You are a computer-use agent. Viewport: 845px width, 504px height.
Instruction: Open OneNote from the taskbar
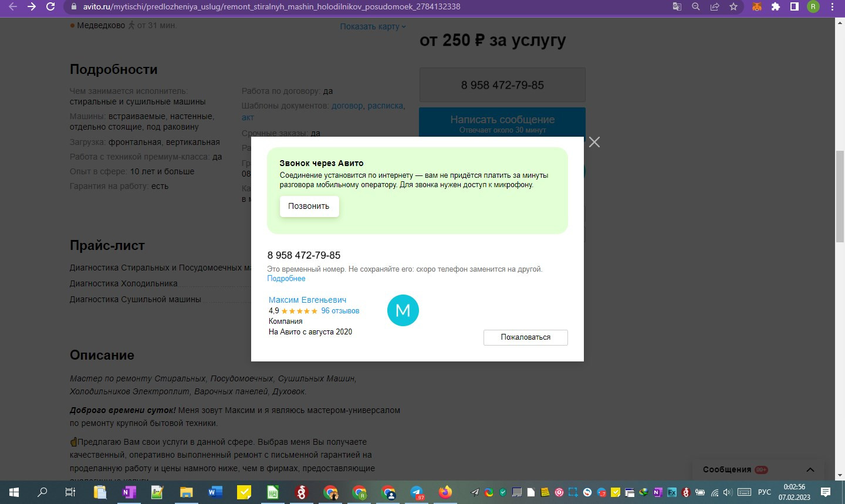click(129, 492)
